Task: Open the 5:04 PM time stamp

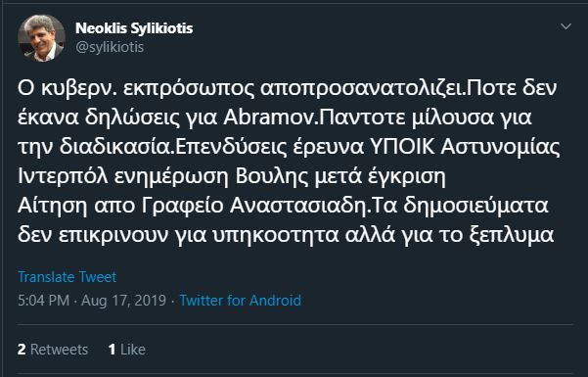Action: 43,301
